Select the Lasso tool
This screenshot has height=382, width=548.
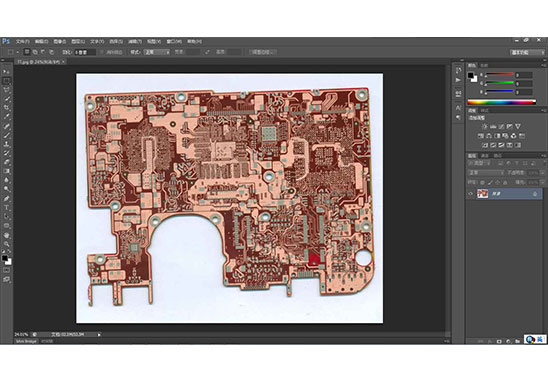click(7, 89)
